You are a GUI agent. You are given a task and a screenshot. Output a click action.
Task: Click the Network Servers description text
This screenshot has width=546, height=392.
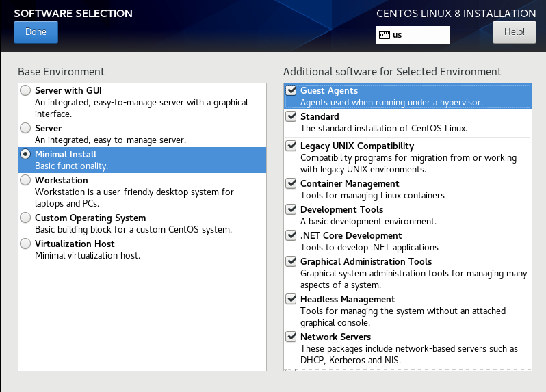[x=408, y=354]
